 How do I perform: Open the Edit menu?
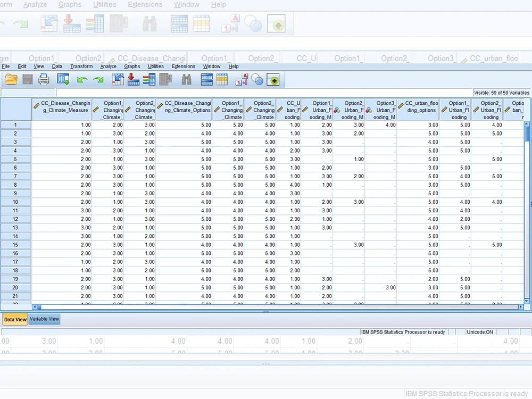pos(22,66)
